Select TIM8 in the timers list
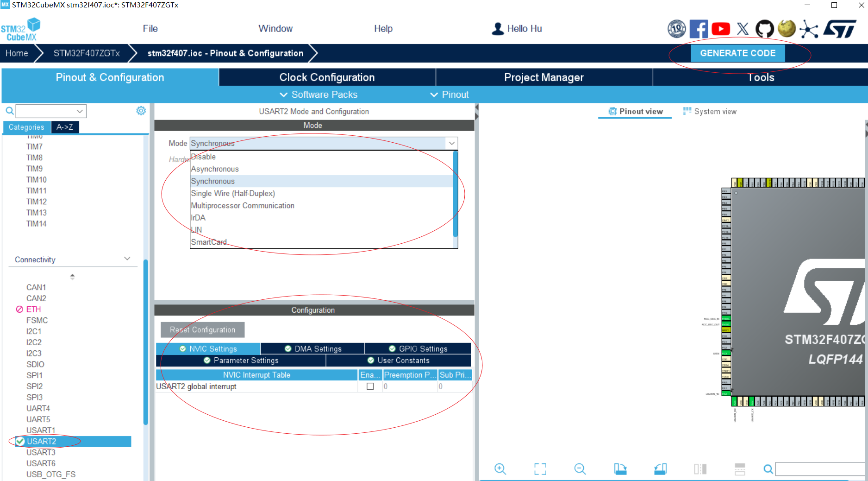This screenshot has height=481, width=868. pyautogui.click(x=34, y=158)
